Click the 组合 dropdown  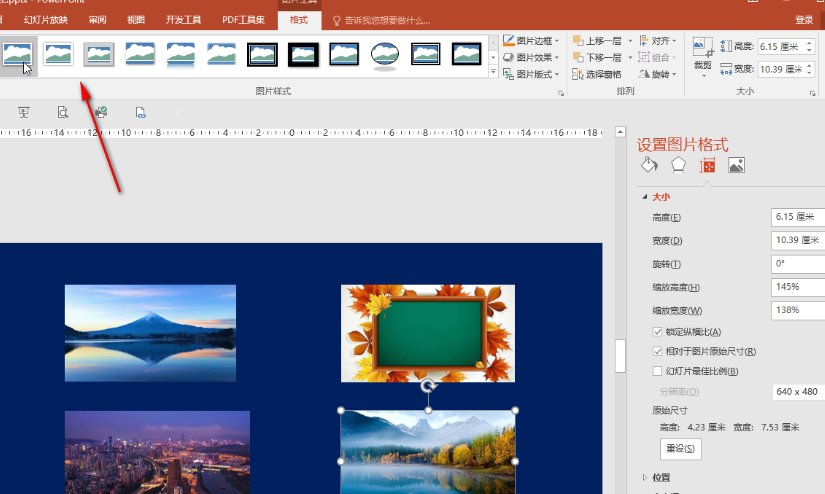658,57
